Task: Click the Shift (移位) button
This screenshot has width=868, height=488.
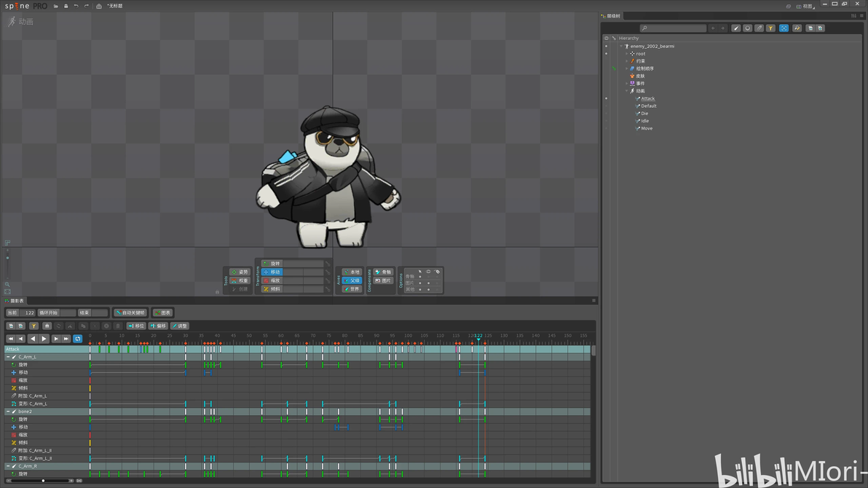Action: coord(136,326)
